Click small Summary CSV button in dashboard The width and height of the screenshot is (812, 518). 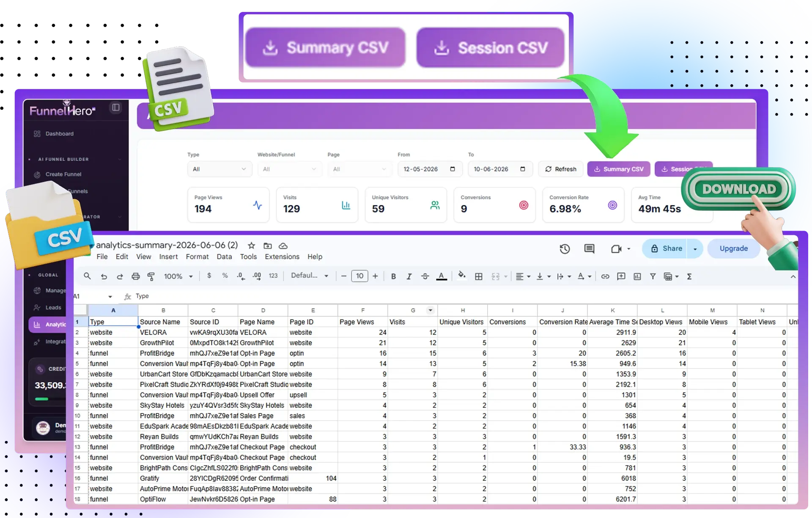click(619, 169)
